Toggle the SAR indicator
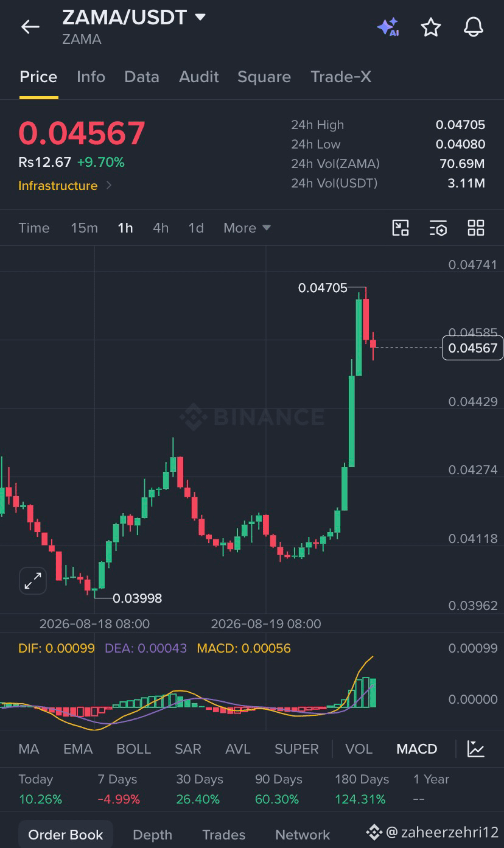Image resolution: width=504 pixels, height=848 pixels. tap(187, 749)
